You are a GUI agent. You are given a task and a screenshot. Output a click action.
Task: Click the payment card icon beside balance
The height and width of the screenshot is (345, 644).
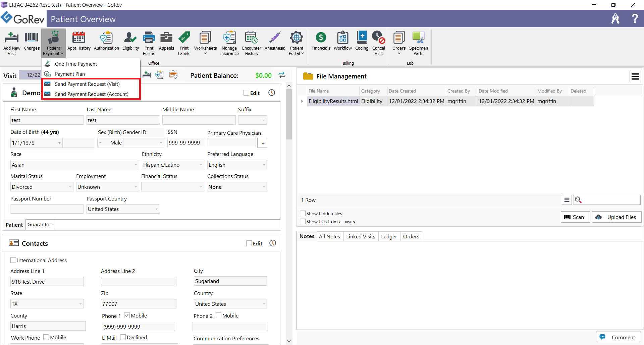[x=173, y=75]
